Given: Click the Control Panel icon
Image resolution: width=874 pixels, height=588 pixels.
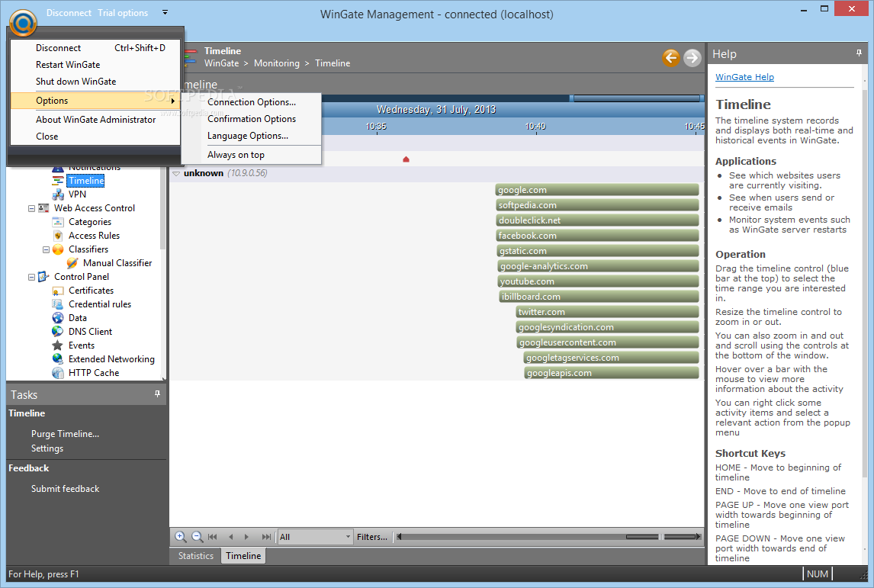Looking at the screenshot, I should pyautogui.click(x=43, y=276).
